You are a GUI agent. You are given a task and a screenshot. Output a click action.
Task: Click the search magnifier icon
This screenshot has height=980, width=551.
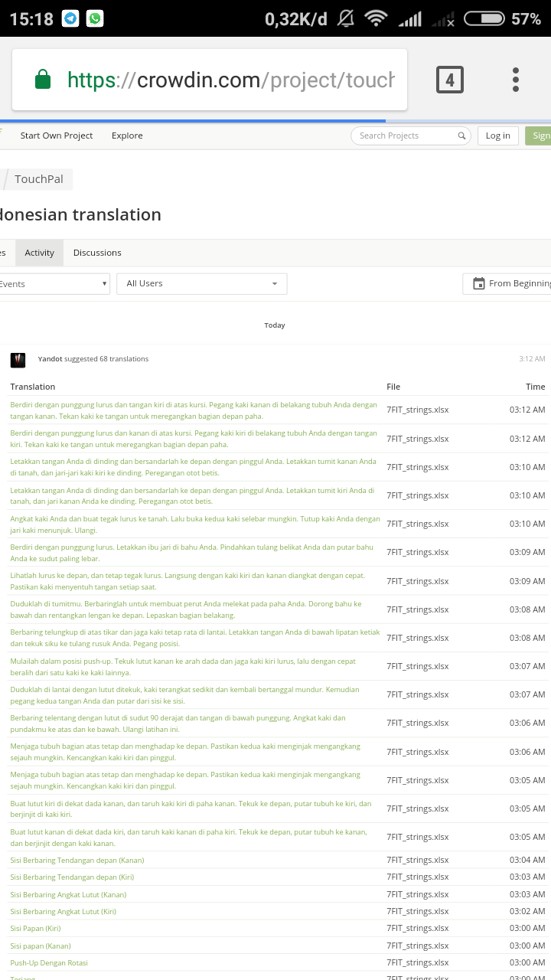click(x=461, y=136)
